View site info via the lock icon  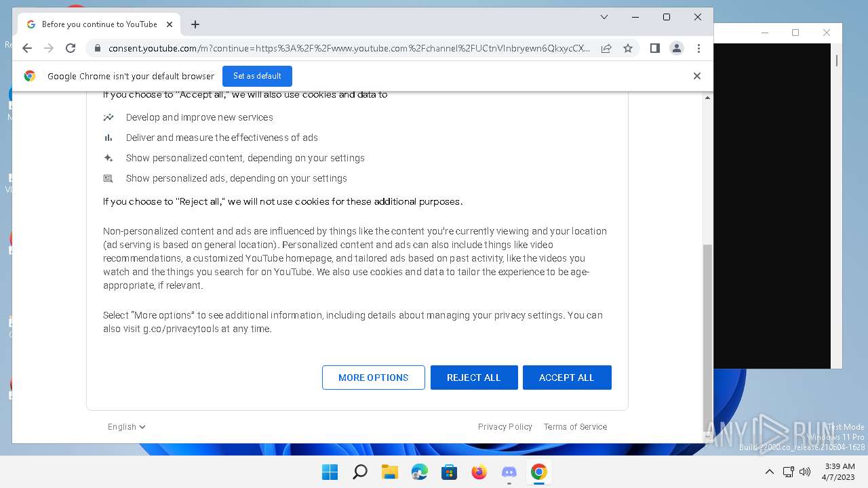click(x=98, y=48)
